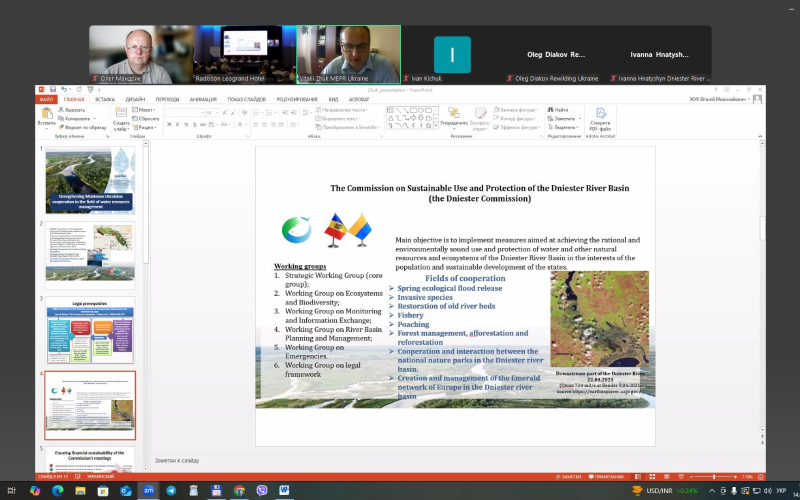This screenshot has height=500, width=800.
Task: Click the Reading view icon in status bar
Action: tap(666, 477)
